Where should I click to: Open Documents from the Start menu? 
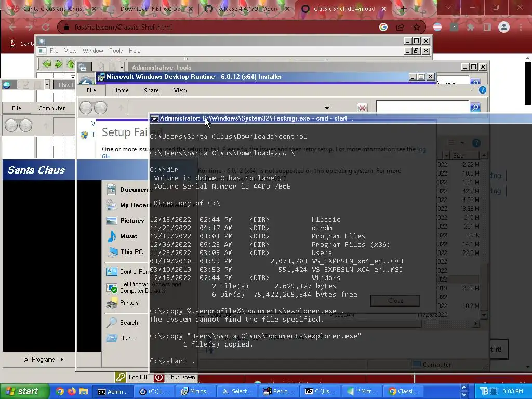click(x=127, y=189)
